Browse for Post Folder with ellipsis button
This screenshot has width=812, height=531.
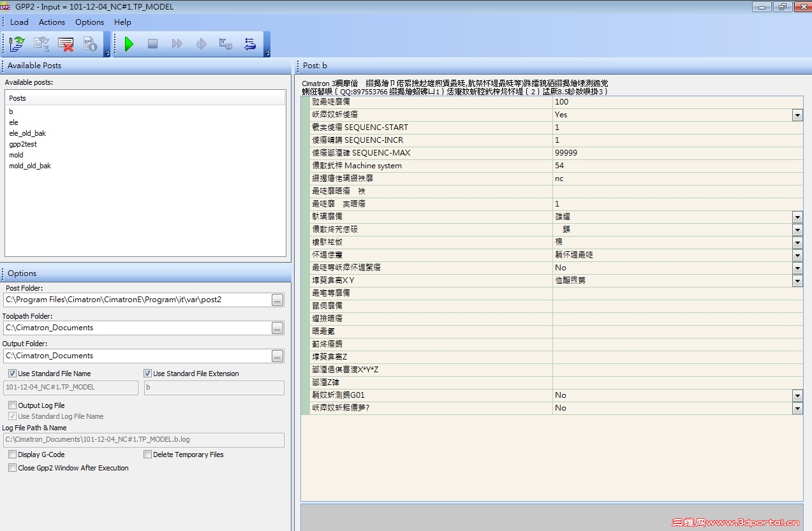click(277, 300)
